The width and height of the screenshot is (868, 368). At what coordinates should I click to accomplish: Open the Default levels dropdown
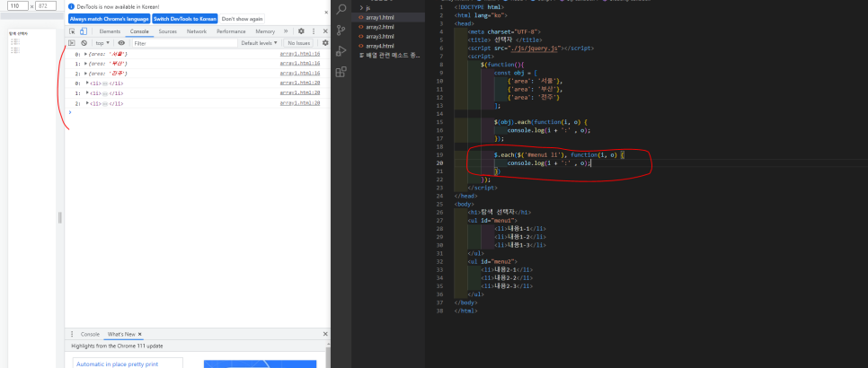coord(259,42)
